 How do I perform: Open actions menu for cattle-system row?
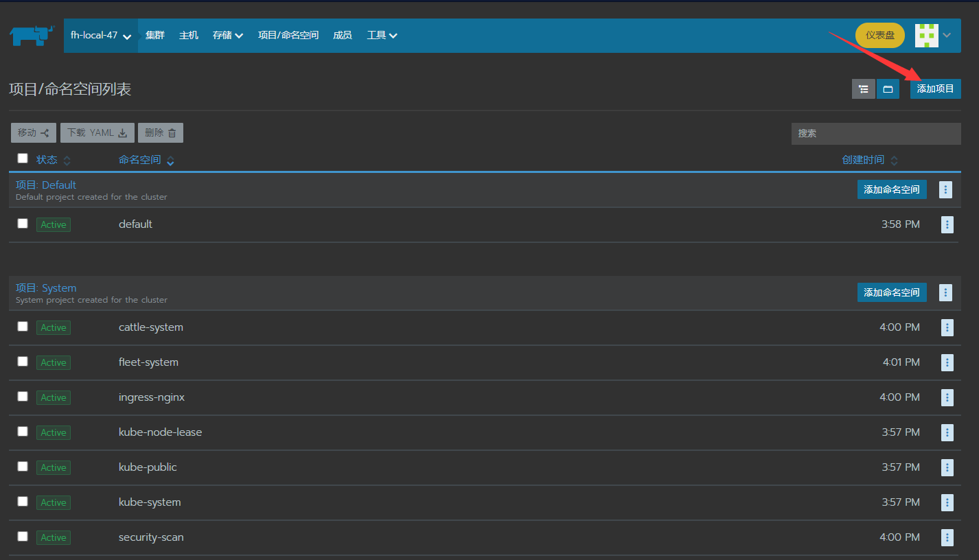[x=947, y=328]
